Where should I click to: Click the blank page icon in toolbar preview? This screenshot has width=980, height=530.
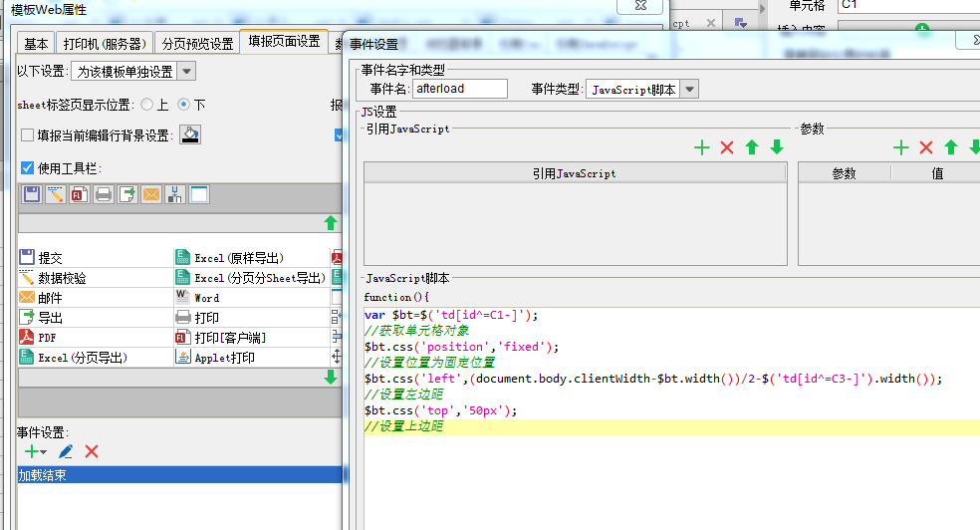point(199,194)
